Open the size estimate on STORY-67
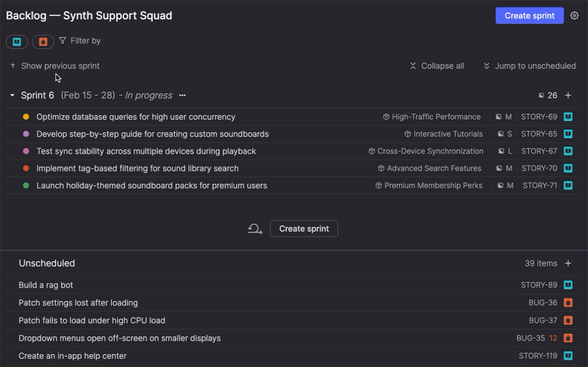588x367 pixels. [x=504, y=151]
